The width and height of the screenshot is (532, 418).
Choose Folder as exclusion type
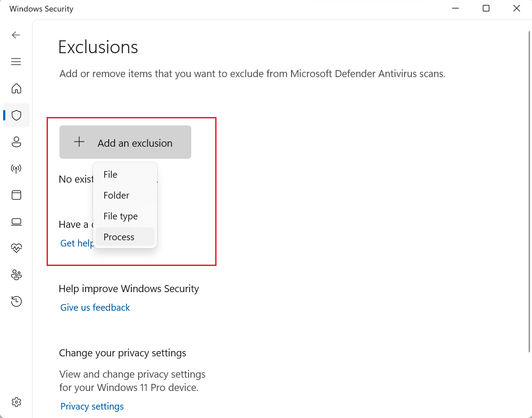click(x=116, y=195)
